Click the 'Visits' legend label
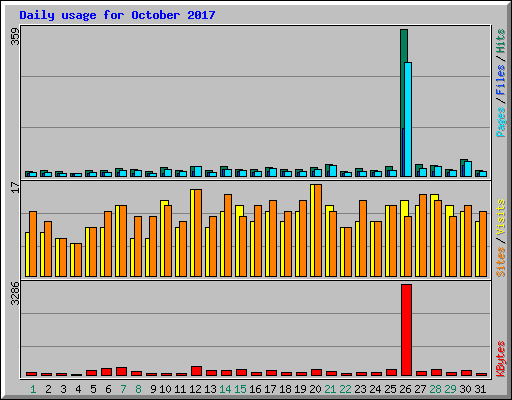512x400 pixels. 500,217
